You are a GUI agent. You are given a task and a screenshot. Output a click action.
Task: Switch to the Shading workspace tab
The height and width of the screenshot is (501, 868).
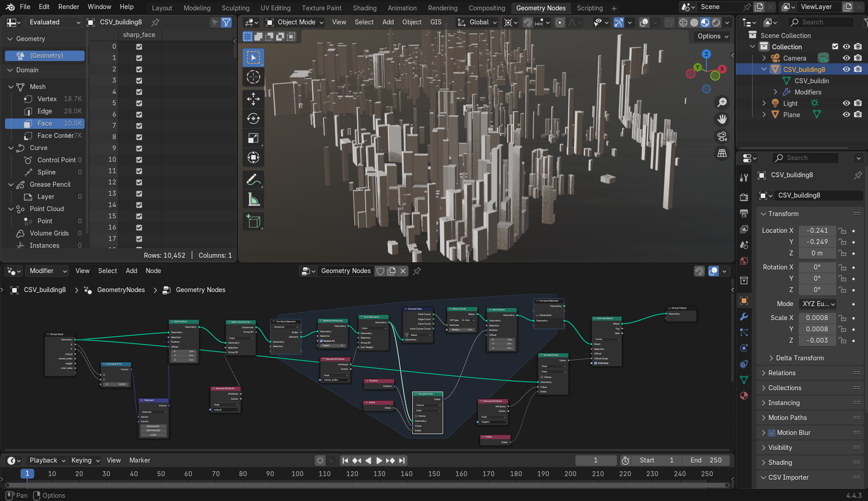pyautogui.click(x=365, y=8)
